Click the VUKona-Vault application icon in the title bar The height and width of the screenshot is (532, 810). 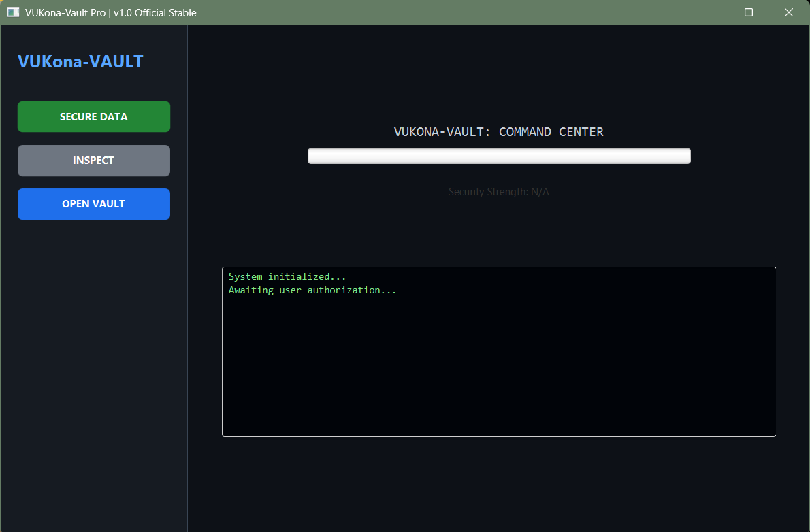pyautogui.click(x=12, y=12)
